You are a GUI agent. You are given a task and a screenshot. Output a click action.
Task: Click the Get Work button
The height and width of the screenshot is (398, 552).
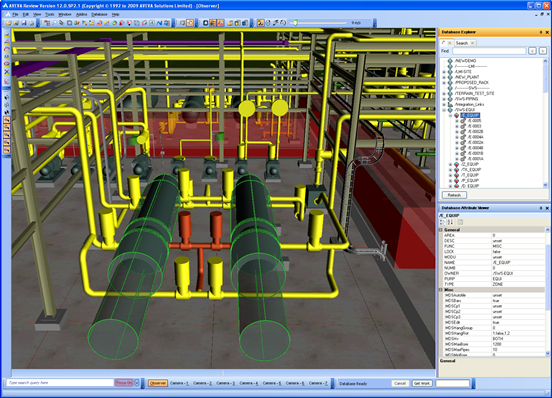click(422, 383)
